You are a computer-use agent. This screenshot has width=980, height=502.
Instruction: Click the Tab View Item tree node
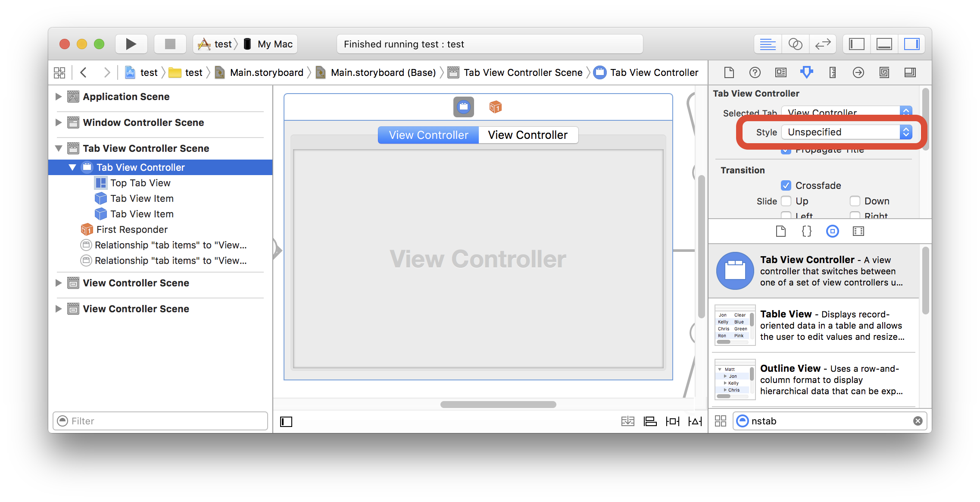tap(143, 198)
